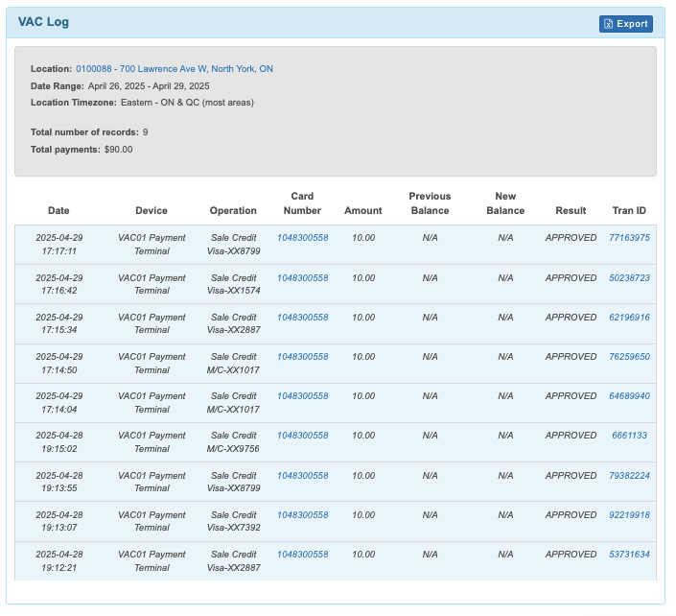Click date cell 2025-04-28 19:15:02
The height and width of the screenshot is (616, 676).
59,441
